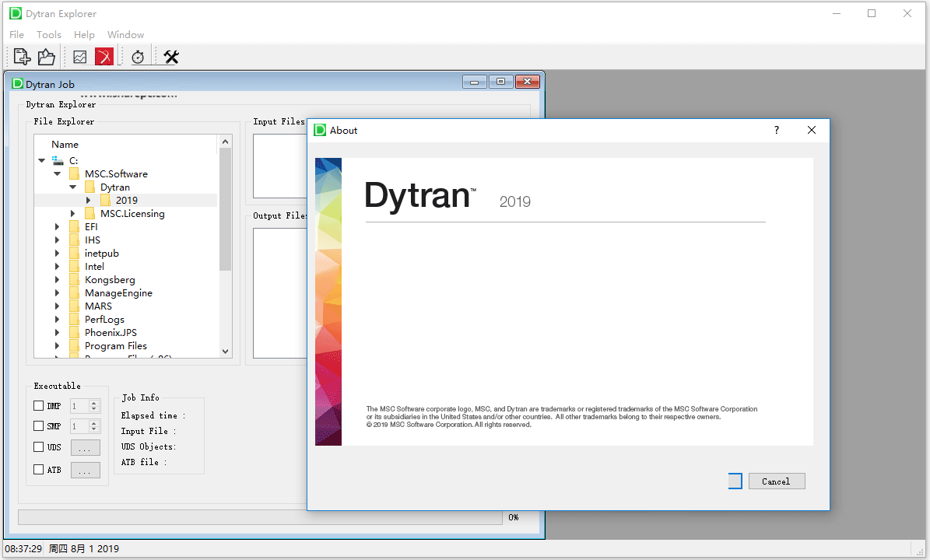Viewport: 930px width, 560px height.
Task: Expand the inetpub folder
Action: 57,253
